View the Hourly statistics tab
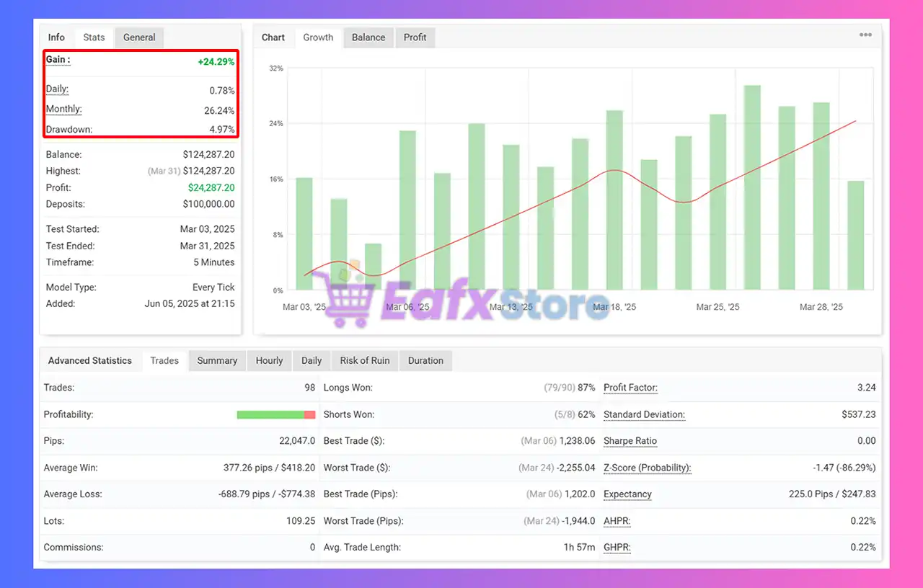The height and width of the screenshot is (588, 923). click(x=269, y=360)
